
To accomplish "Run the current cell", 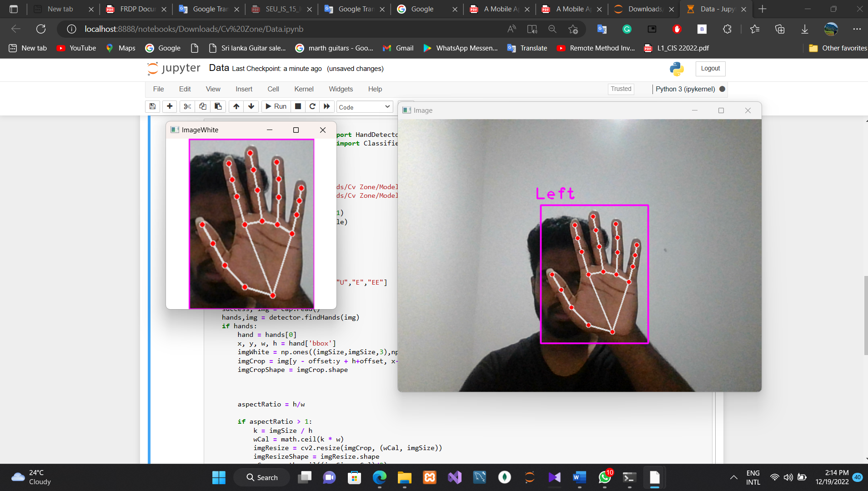I will tap(276, 106).
